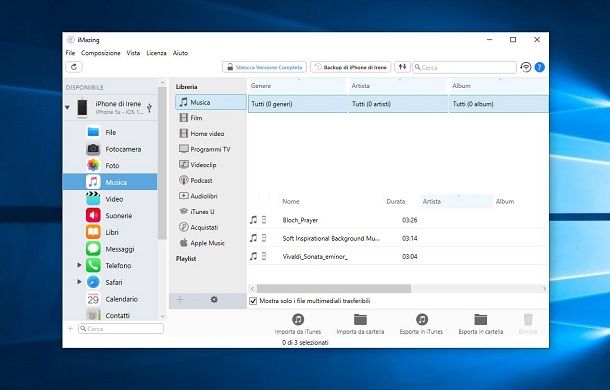Viewport: 610px width, 390px height.
Task: Open the File menu
Action: [70, 53]
